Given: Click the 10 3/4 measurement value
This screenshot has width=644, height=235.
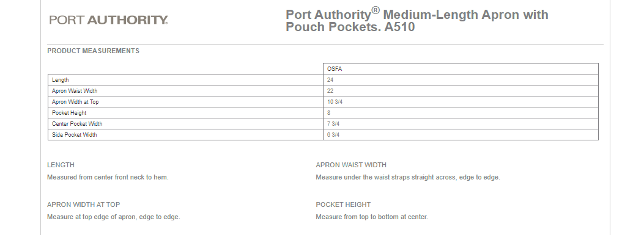Looking at the screenshot, I should [x=335, y=102].
